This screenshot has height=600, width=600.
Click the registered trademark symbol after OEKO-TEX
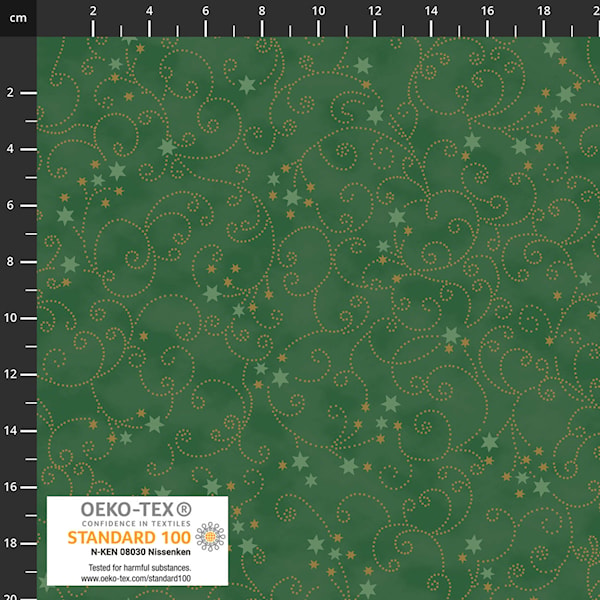pos(184,509)
